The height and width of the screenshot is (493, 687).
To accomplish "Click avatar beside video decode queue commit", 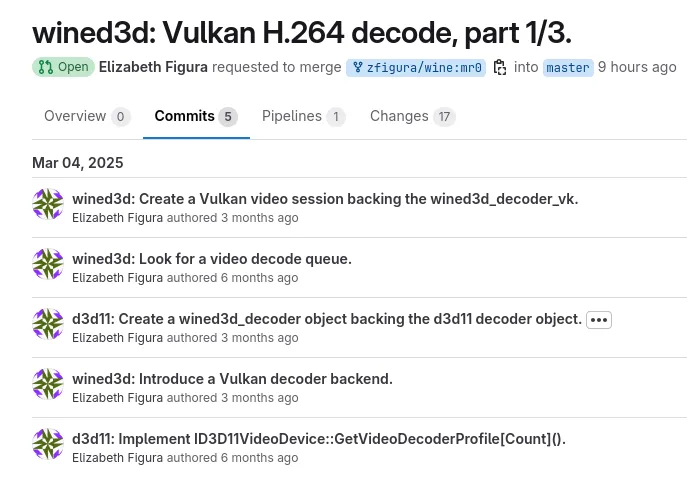I will [x=48, y=264].
